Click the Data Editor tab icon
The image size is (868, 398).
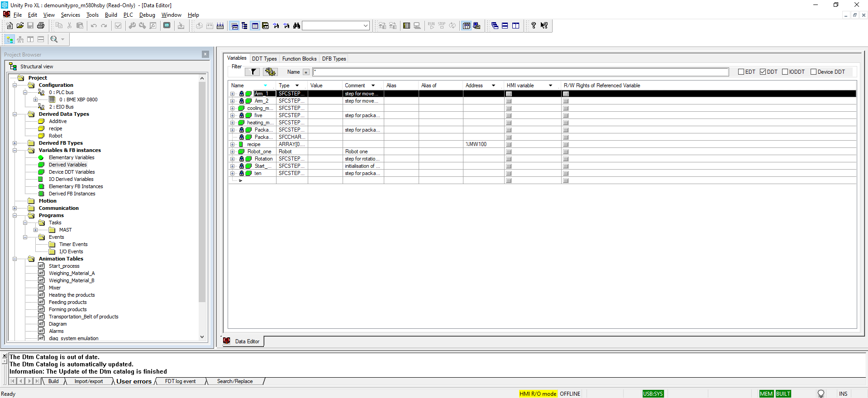tap(227, 341)
